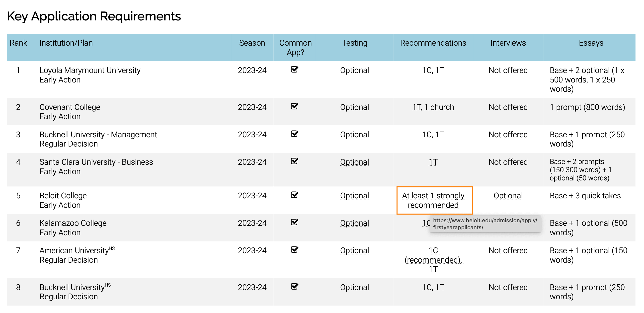Click the Common App? column header
The height and width of the screenshot is (313, 644).
pos(295,48)
